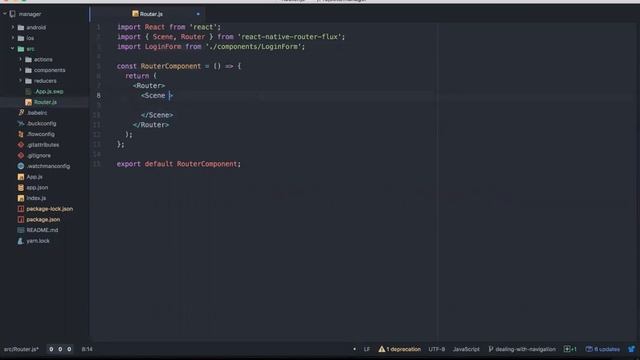
Task: Expand the android folder chevron
Action: coord(13,27)
